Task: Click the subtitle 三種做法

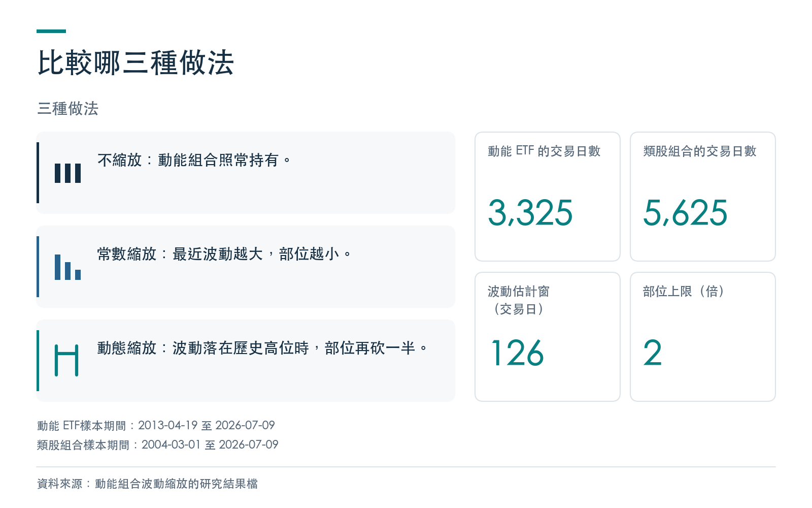Action: click(67, 108)
